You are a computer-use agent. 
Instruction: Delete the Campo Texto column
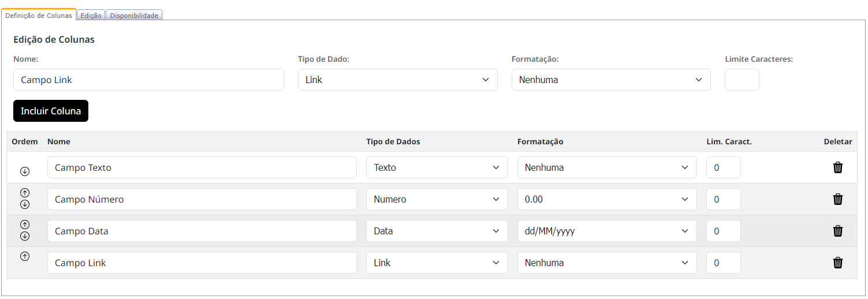tap(838, 167)
